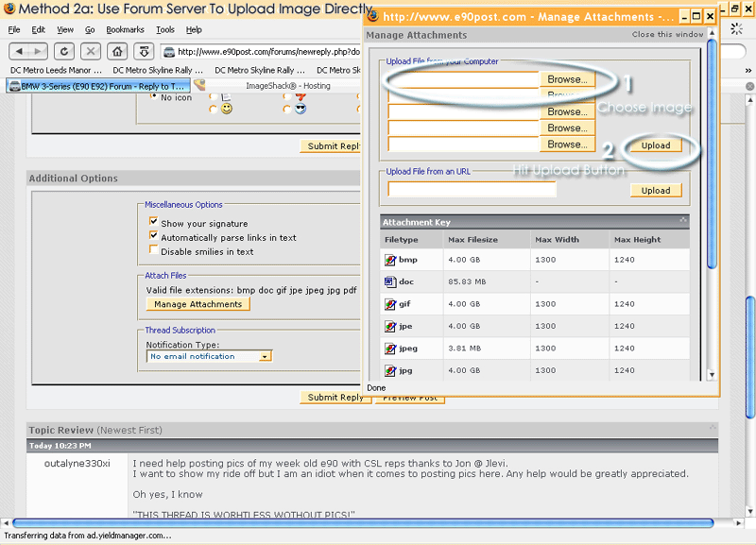Click the main page scrollbar down arrow
Viewport: 756px width, 545px height.
click(x=749, y=512)
